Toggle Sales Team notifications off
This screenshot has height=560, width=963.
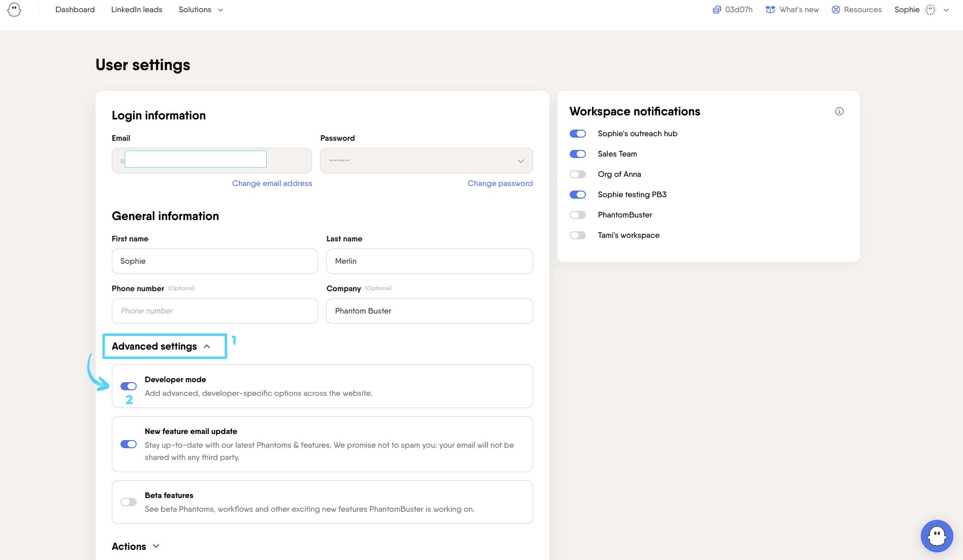(578, 154)
